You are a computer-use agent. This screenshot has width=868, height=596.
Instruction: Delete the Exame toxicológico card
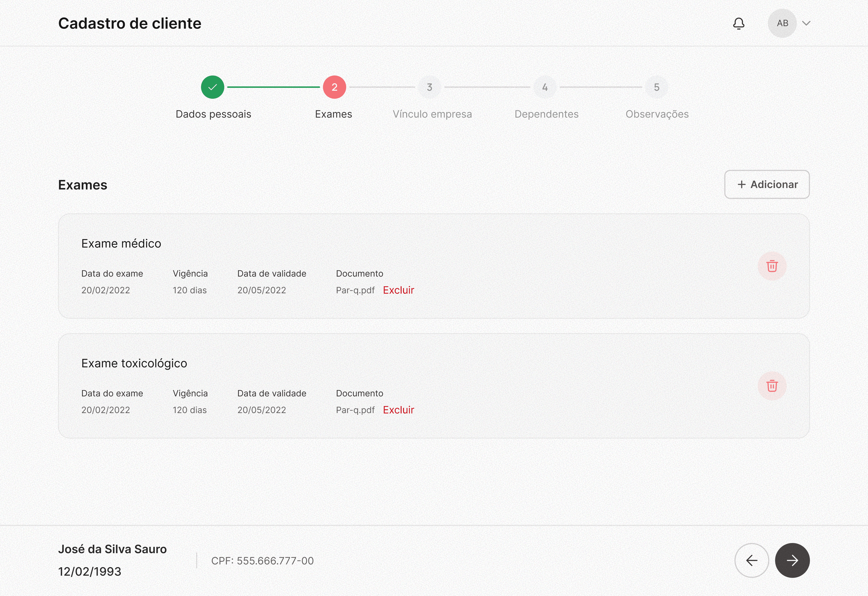click(x=772, y=386)
